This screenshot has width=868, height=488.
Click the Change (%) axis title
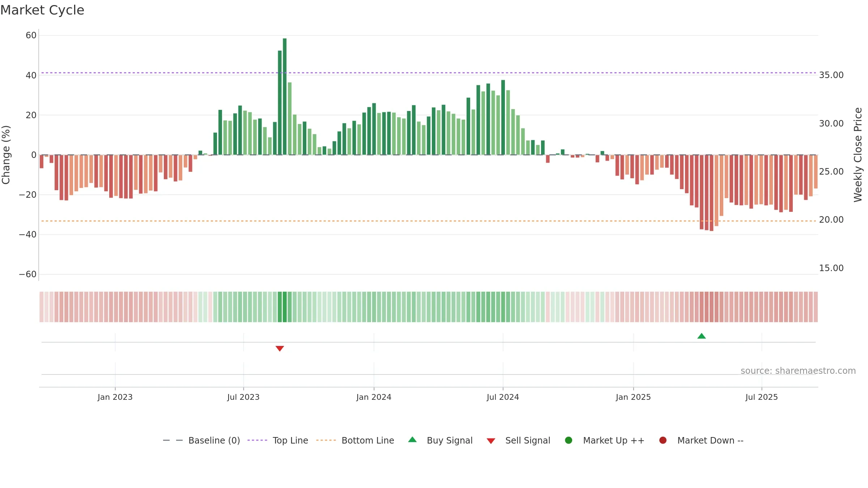tap(6, 155)
